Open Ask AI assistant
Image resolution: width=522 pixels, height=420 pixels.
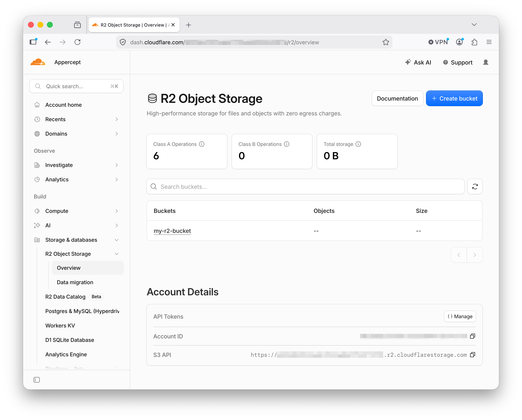pyautogui.click(x=418, y=62)
